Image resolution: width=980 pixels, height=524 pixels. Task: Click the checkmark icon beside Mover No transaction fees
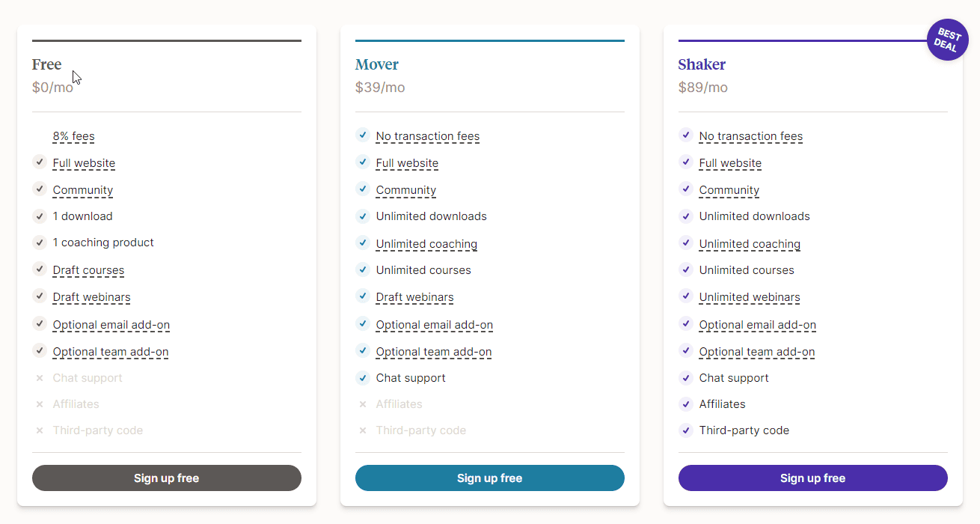point(363,135)
